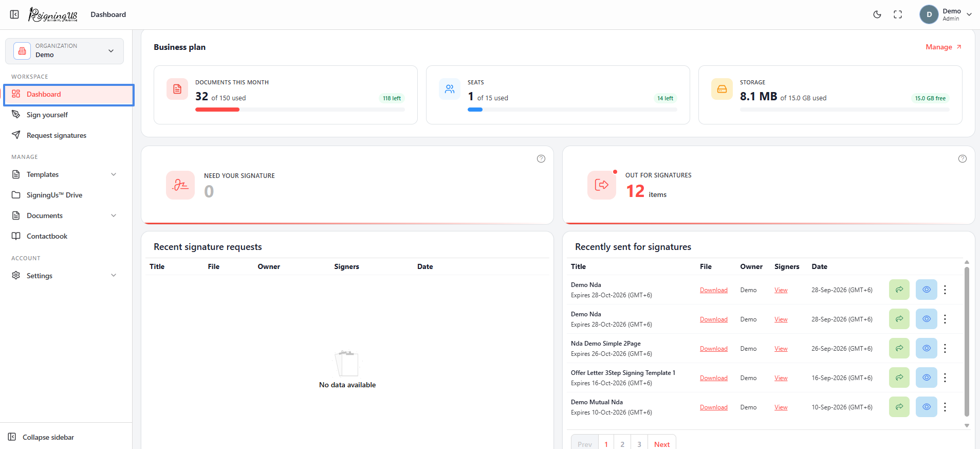Open help for Out For Signatures card
Screen dimensions: 980x449
click(x=963, y=159)
